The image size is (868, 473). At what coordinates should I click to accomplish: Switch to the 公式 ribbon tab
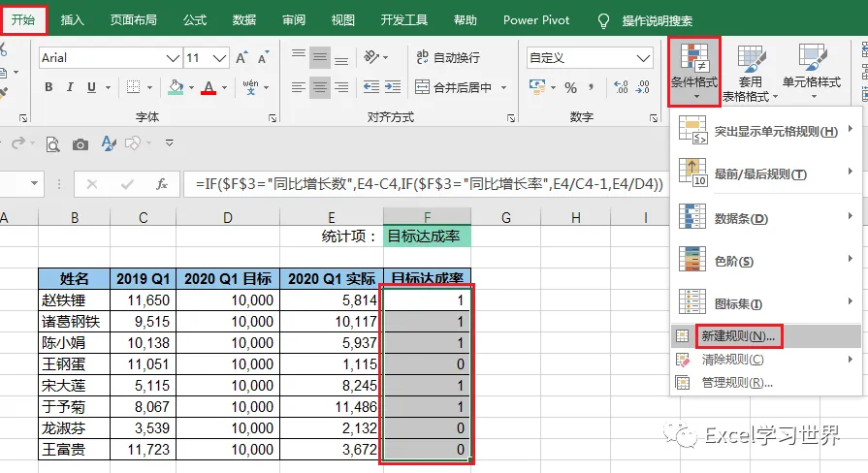(195, 20)
